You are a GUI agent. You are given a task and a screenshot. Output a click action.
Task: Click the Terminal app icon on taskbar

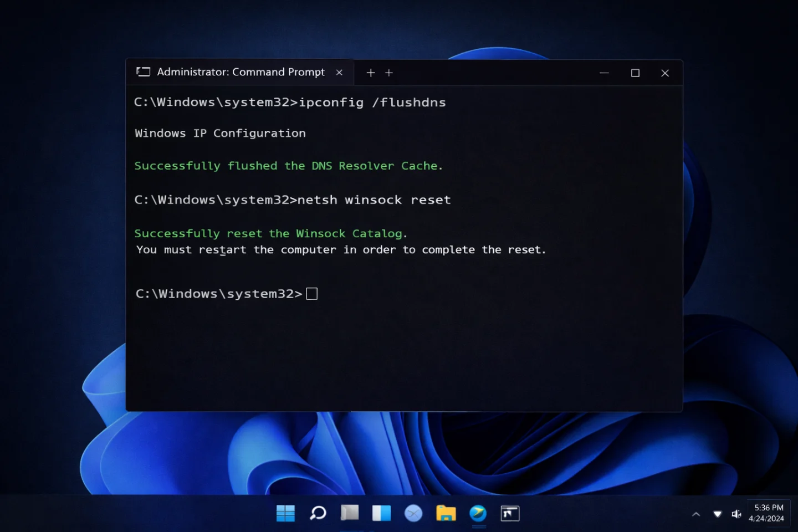tap(510, 514)
